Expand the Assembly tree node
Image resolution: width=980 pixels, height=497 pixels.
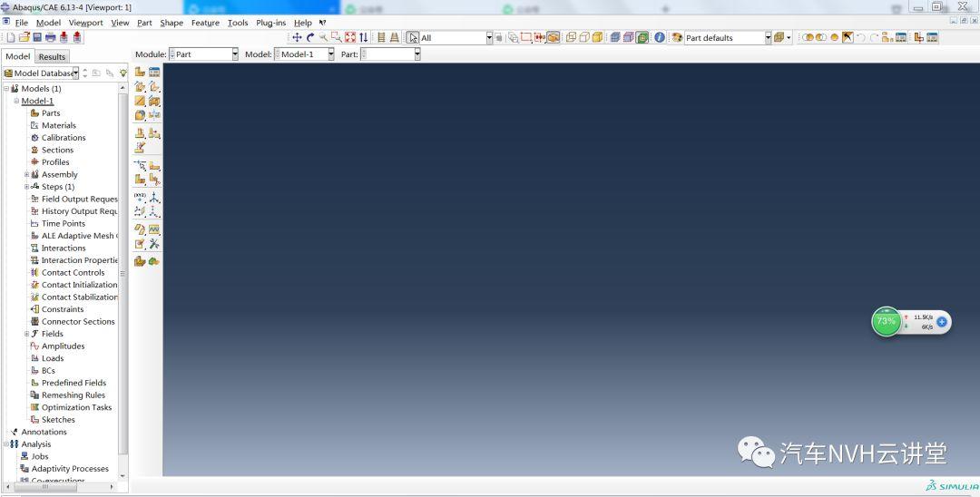[27, 175]
